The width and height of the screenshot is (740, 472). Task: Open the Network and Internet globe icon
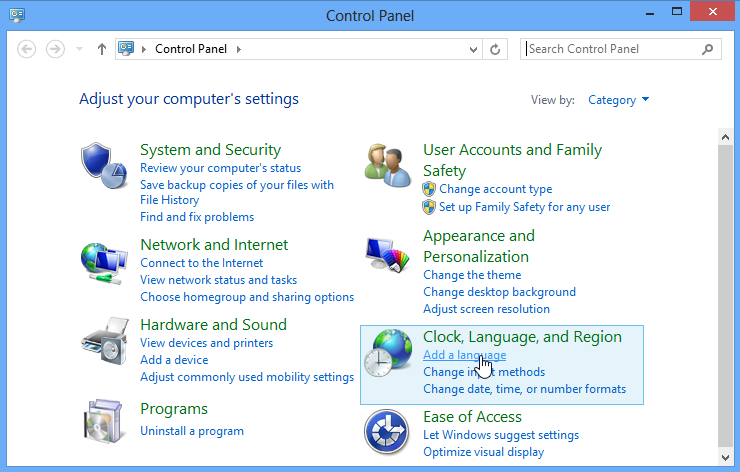pyautogui.click(x=104, y=263)
